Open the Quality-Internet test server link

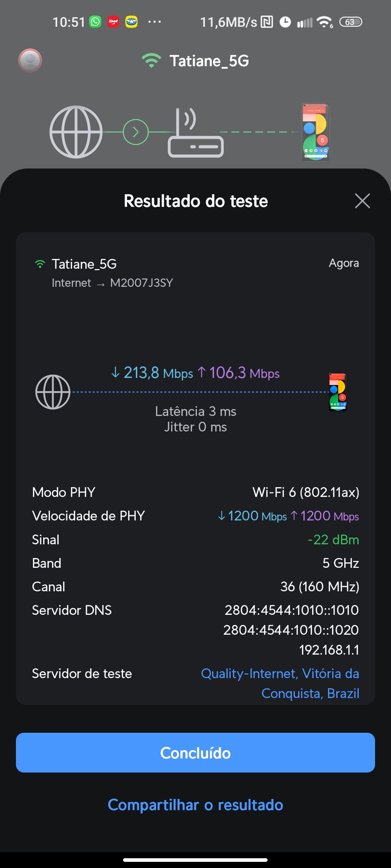tap(280, 683)
